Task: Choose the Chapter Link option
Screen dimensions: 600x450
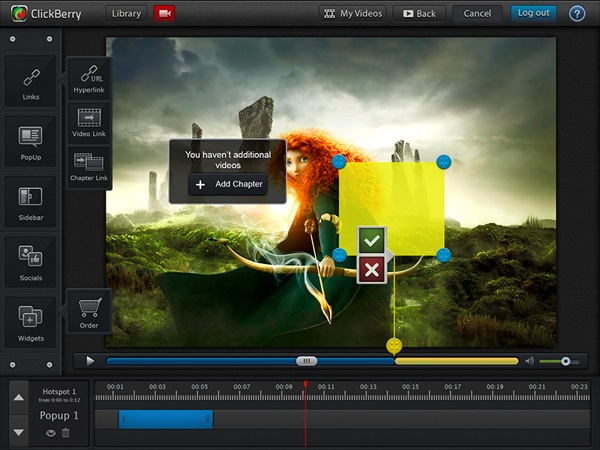Action: pos(89,167)
